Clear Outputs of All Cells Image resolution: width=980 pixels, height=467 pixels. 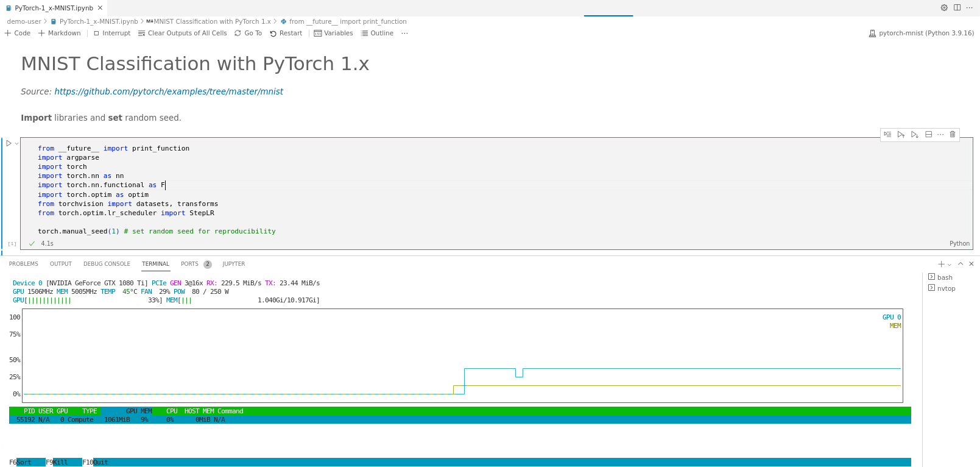coord(182,33)
